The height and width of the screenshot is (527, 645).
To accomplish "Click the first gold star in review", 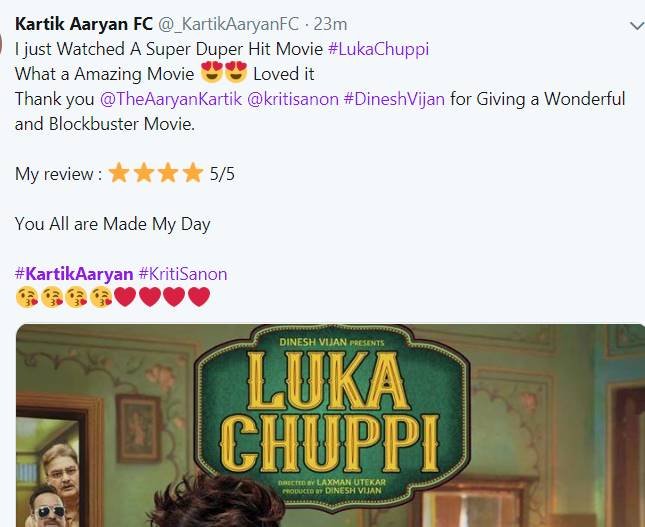I will point(119,172).
